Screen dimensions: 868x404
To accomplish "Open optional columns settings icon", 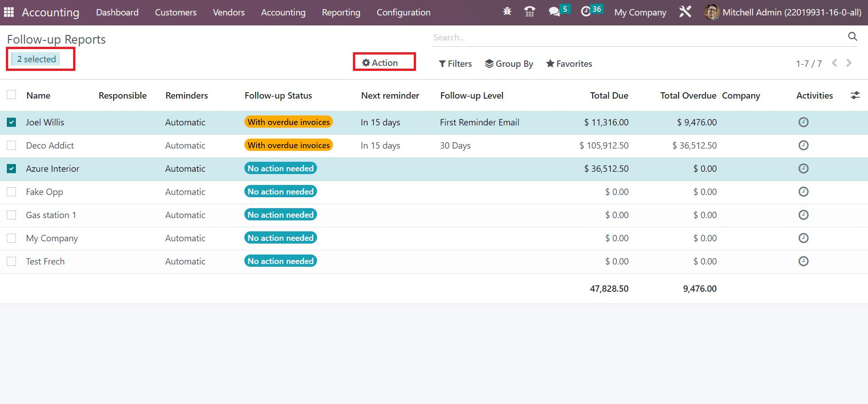I will coord(855,95).
